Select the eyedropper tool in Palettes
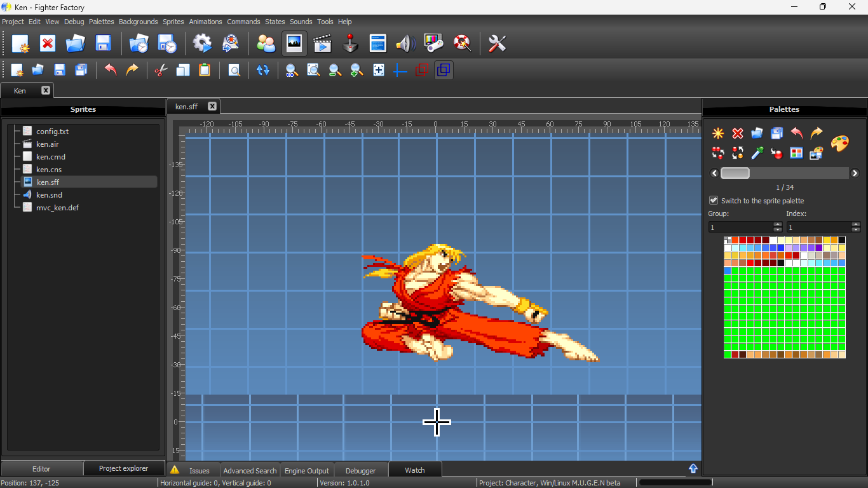This screenshot has width=868, height=488. pos(757,153)
